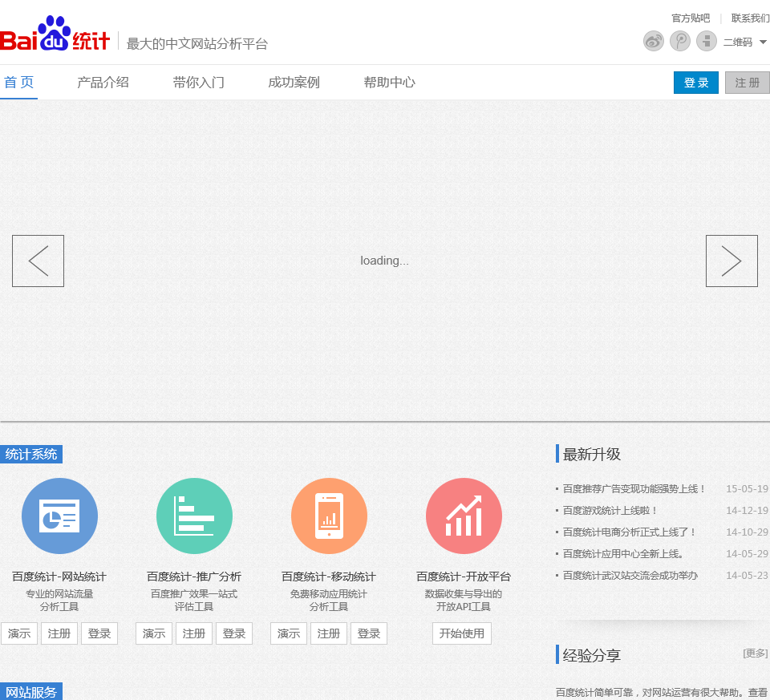Click the loading... carousel placeholder text
This screenshot has width=770, height=700.
click(x=384, y=261)
